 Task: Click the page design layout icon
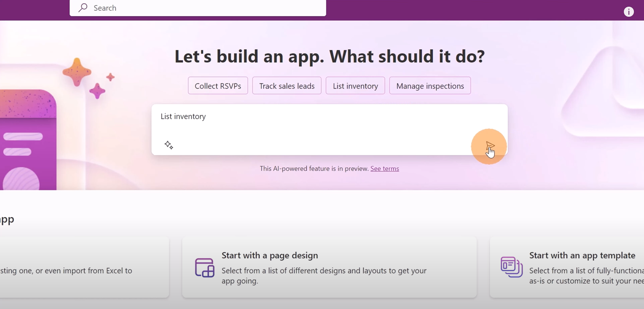205,268
